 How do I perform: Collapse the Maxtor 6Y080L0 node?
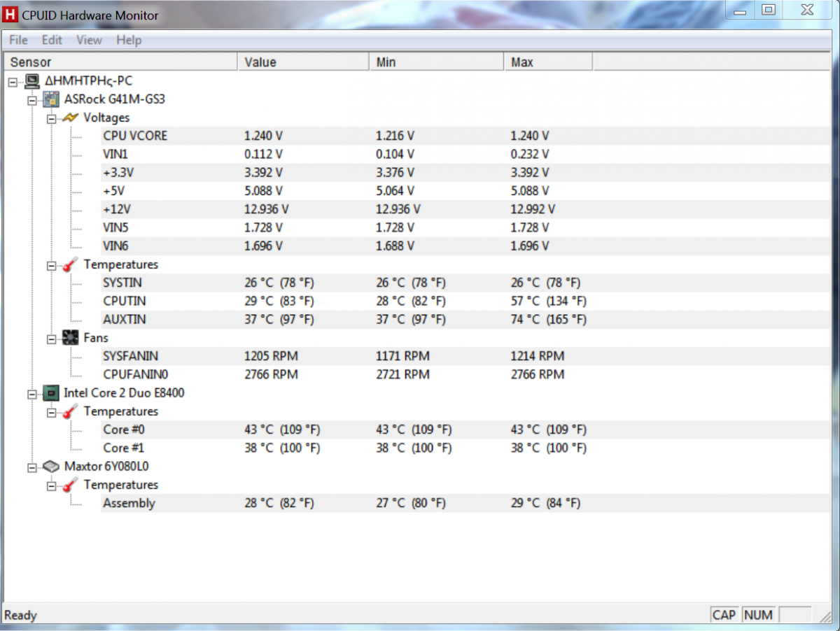coord(32,467)
